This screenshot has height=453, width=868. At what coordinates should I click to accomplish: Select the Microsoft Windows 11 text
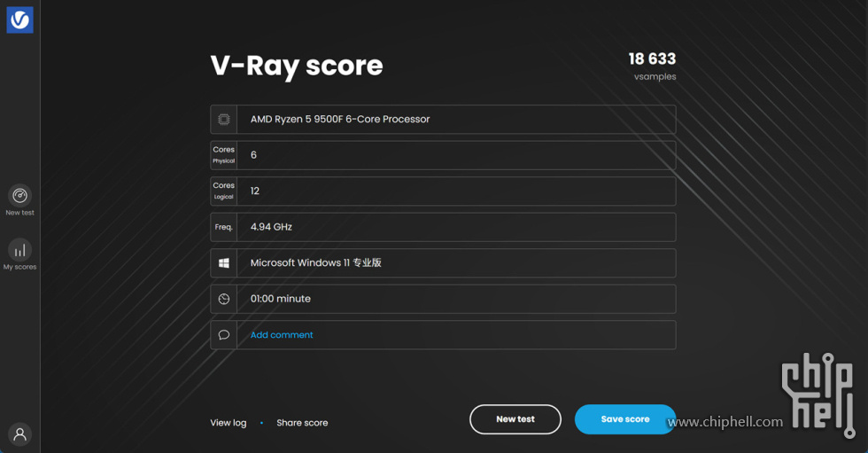[315, 262]
